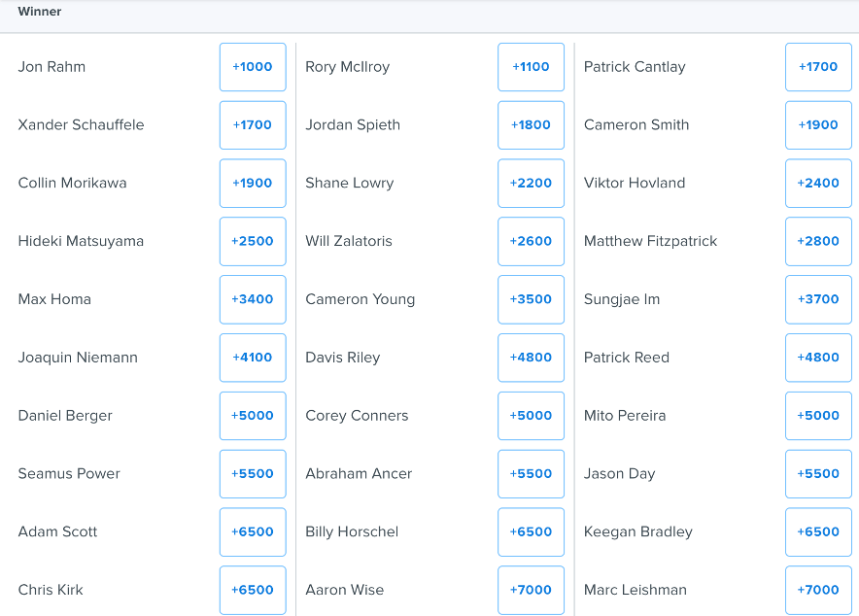Pick Viktor Hovland at +2400
859x616 pixels.
[x=818, y=184]
